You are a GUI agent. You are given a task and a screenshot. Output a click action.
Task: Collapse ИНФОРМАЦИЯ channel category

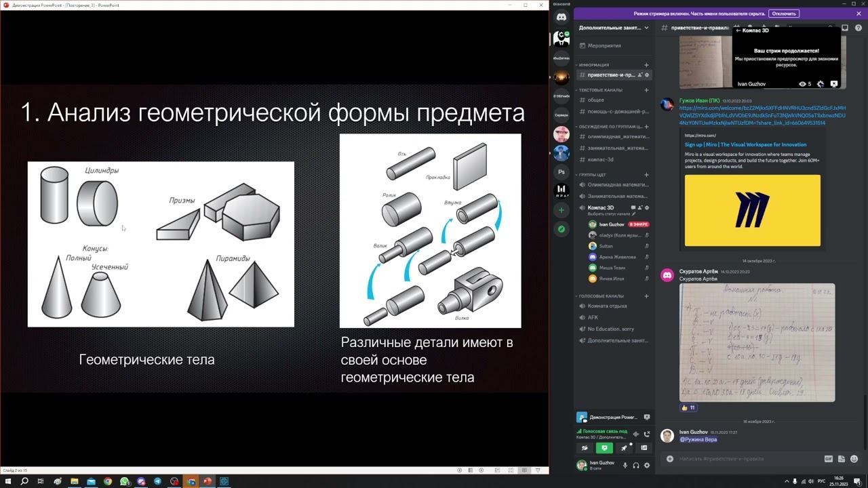[x=593, y=65]
